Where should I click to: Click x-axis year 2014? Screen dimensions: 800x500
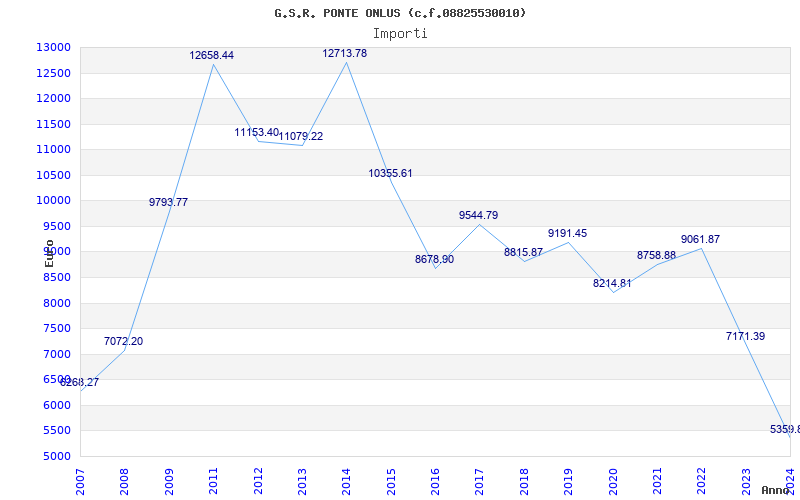tap(346, 482)
